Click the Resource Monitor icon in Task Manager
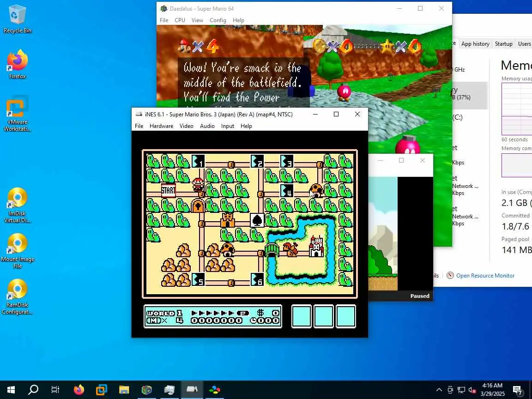 click(450, 275)
